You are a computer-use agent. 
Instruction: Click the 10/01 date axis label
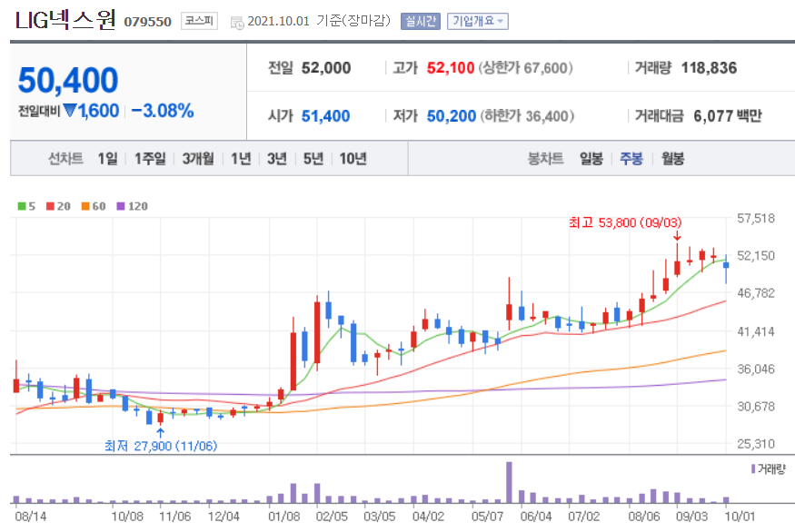coord(740,517)
